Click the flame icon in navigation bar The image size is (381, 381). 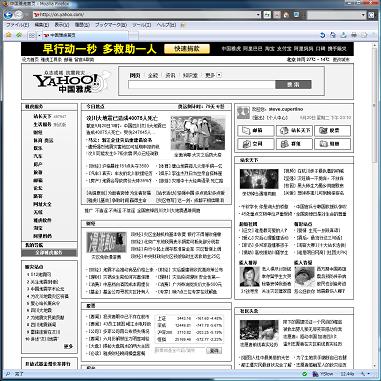tap(286, 15)
